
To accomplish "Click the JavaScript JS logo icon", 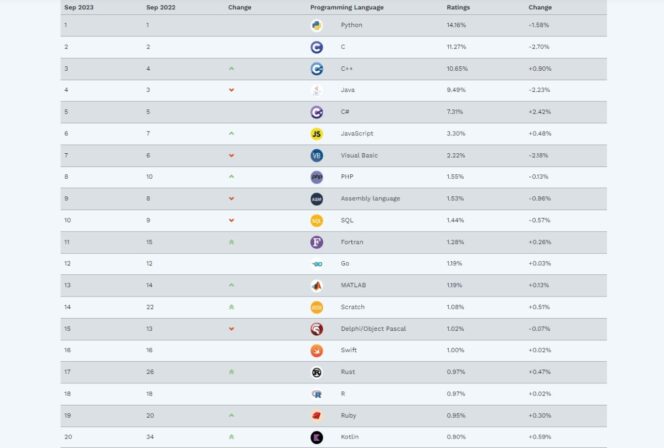I will point(316,133).
